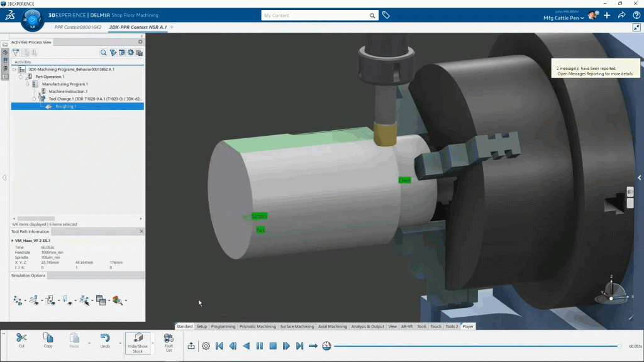
Task: Click the tag icon beside the search box
Action: [x=386, y=15]
